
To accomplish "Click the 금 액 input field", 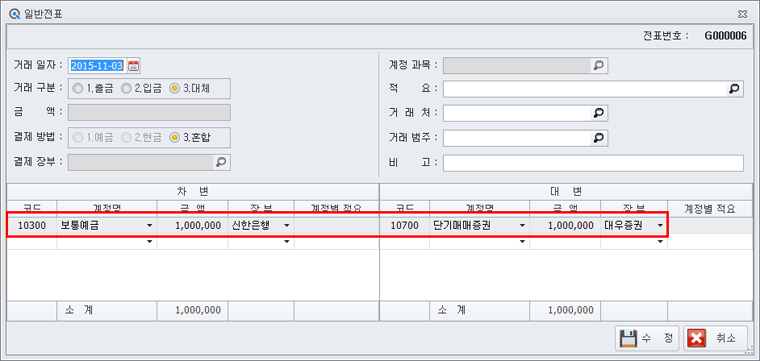I will pos(149,112).
